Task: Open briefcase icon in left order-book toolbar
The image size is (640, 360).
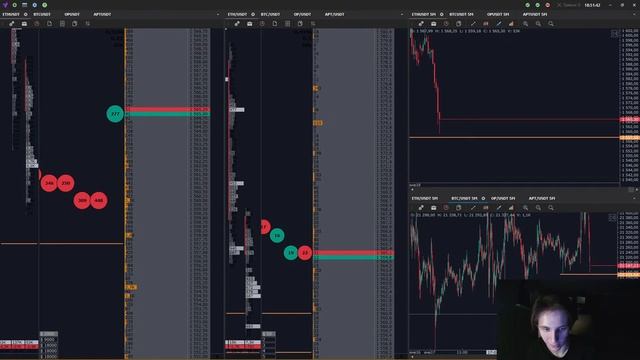Action: tap(24, 24)
